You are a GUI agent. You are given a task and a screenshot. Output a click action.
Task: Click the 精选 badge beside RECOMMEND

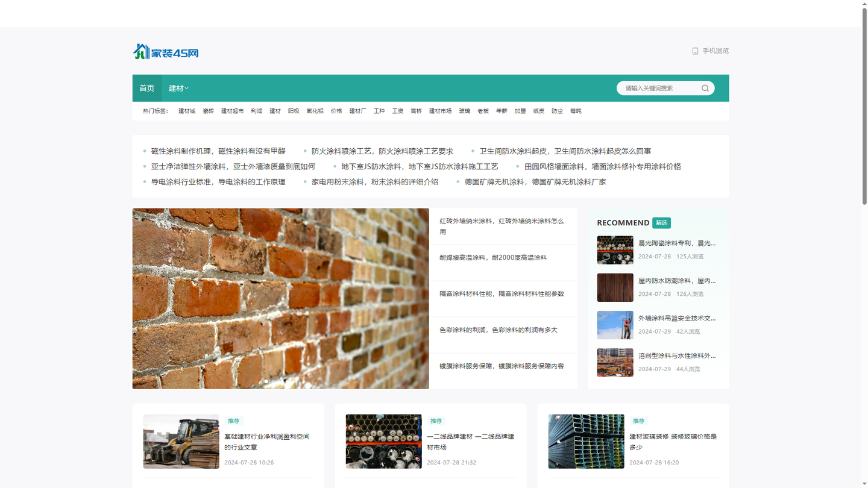[662, 223]
